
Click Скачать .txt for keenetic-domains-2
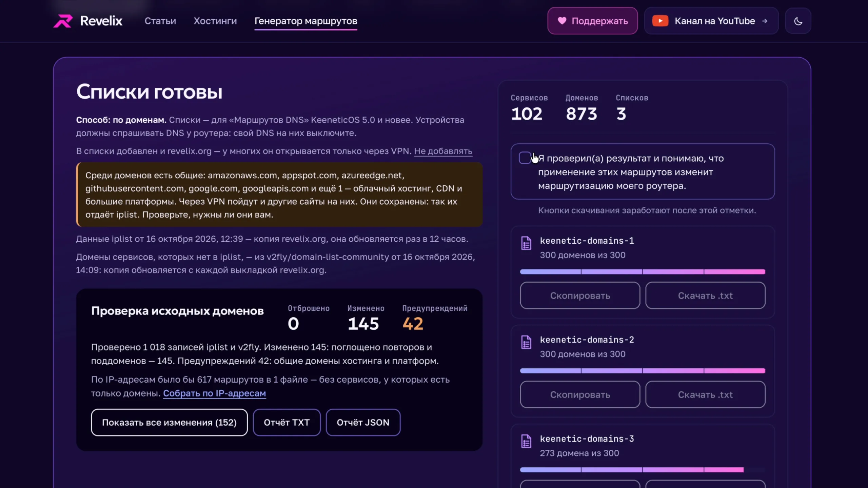coord(705,394)
